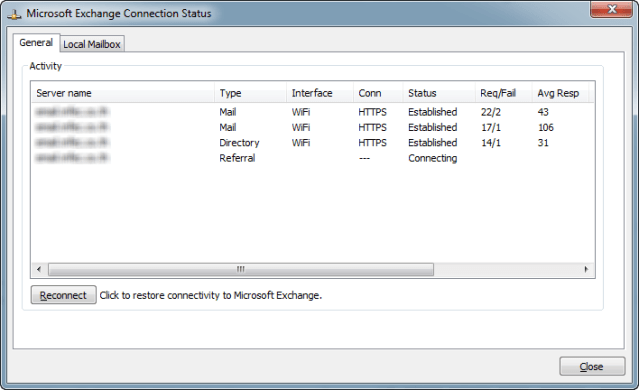Screen dimensions: 639x390
Task: Click the right arrow of horizontal scrollbar
Action: [586, 269]
